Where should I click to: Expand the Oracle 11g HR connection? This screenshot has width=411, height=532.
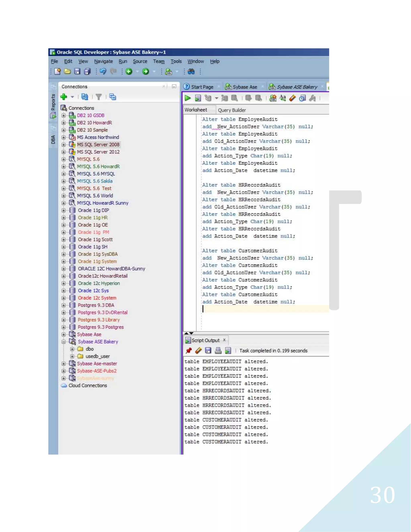(x=64, y=218)
